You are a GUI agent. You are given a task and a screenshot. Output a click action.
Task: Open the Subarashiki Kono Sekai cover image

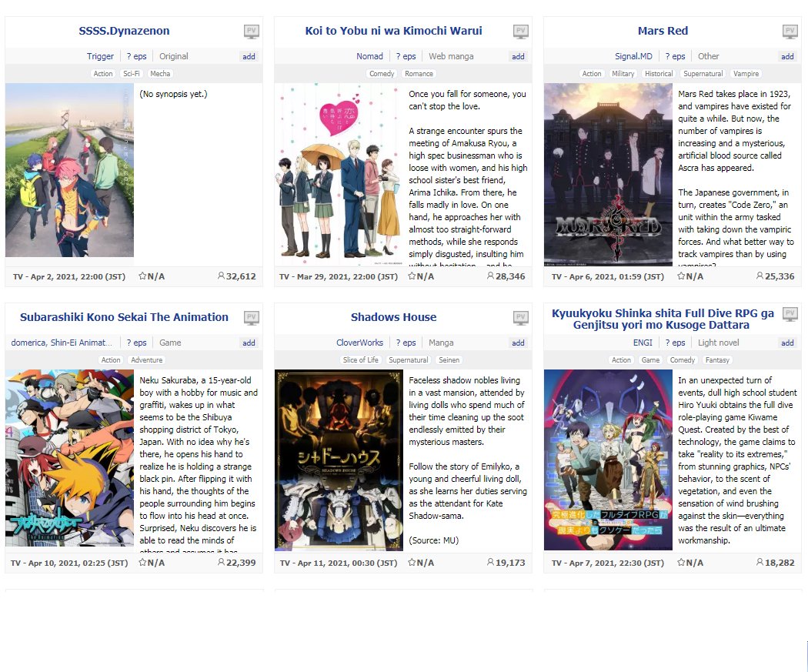(69, 458)
